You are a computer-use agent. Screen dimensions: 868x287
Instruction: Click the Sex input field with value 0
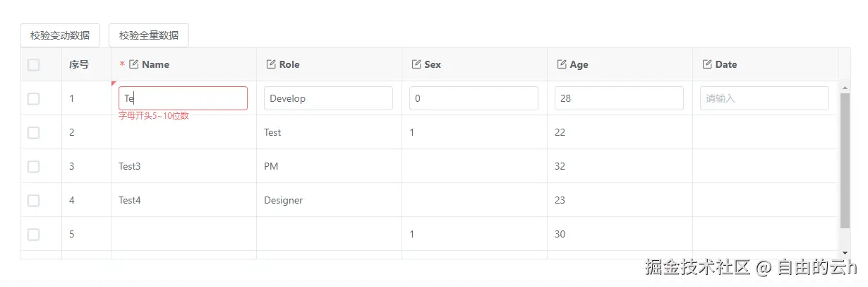pos(474,98)
